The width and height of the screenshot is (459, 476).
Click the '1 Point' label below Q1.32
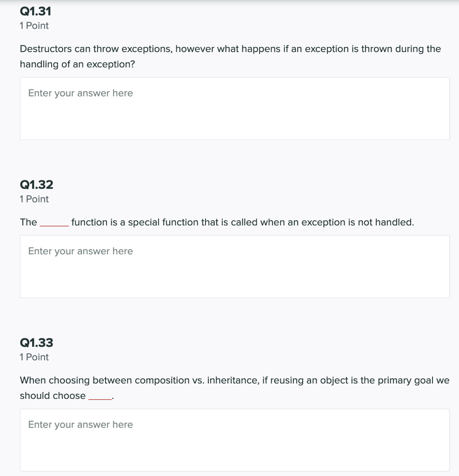(x=33, y=199)
